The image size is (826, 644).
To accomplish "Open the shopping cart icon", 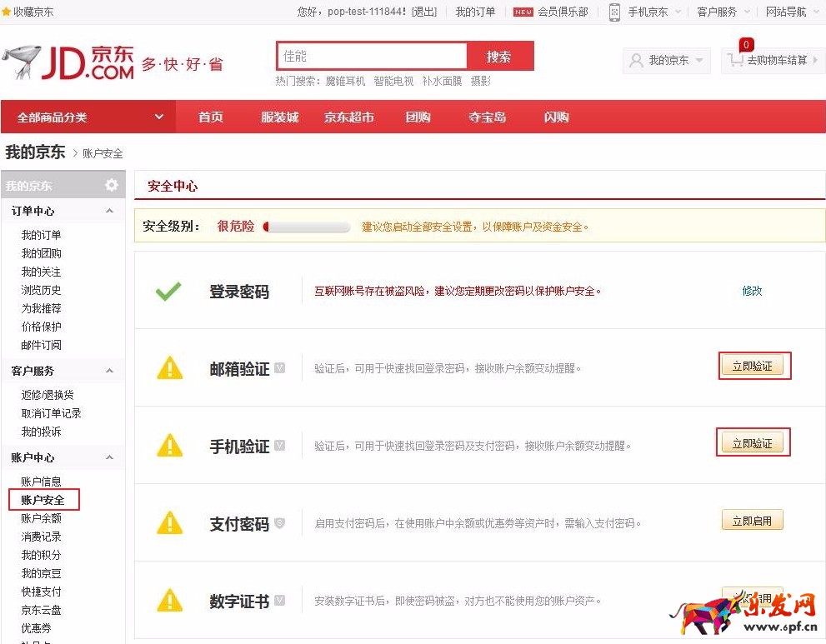I will [737, 60].
